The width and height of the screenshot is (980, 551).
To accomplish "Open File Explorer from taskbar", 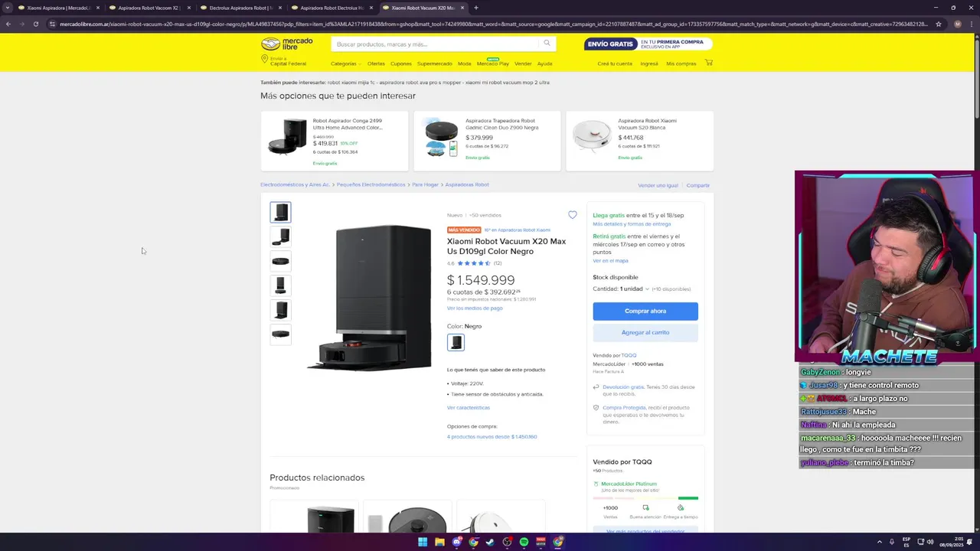I will pos(439,542).
